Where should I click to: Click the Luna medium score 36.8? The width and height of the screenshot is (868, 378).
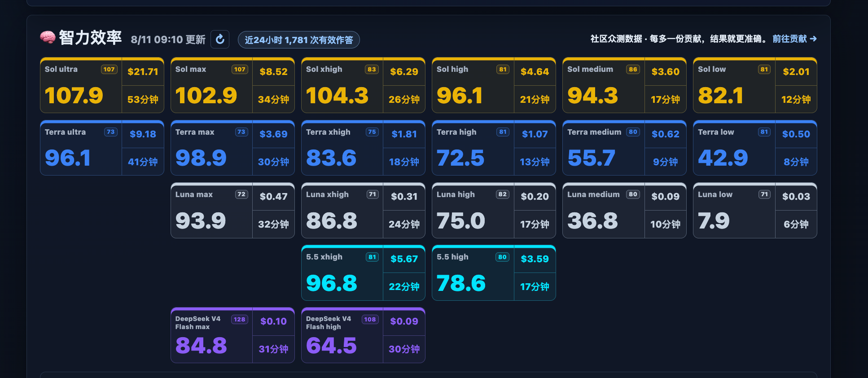pos(592,221)
